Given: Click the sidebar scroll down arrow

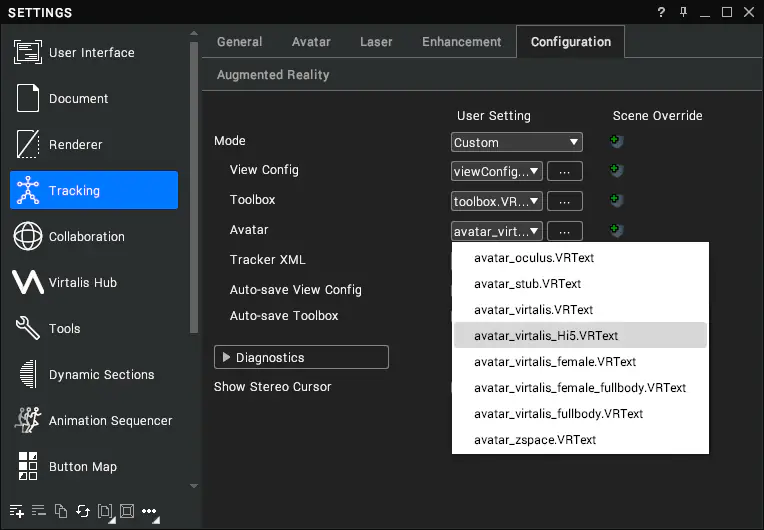Looking at the screenshot, I should 194,486.
